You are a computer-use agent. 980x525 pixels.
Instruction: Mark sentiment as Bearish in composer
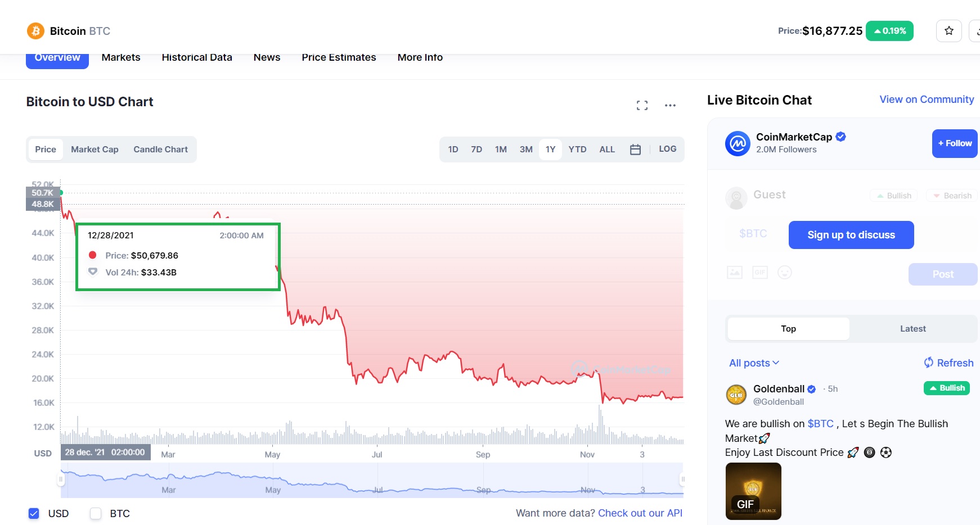point(952,196)
